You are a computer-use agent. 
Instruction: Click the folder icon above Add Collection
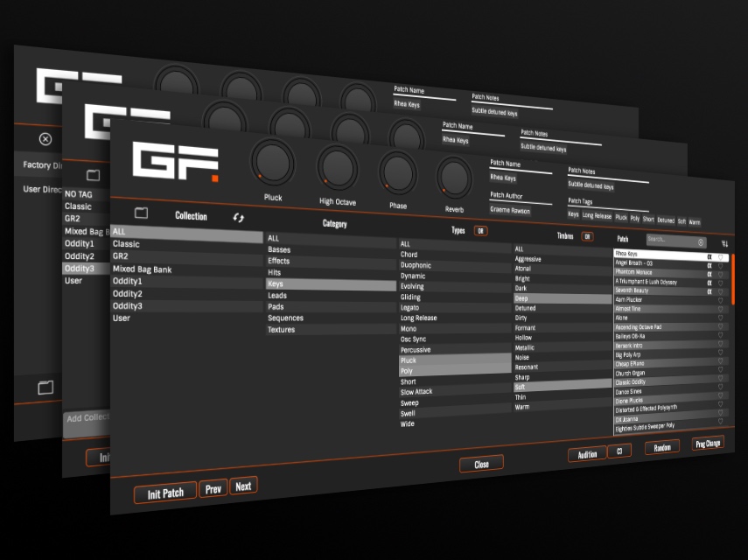tap(45, 387)
